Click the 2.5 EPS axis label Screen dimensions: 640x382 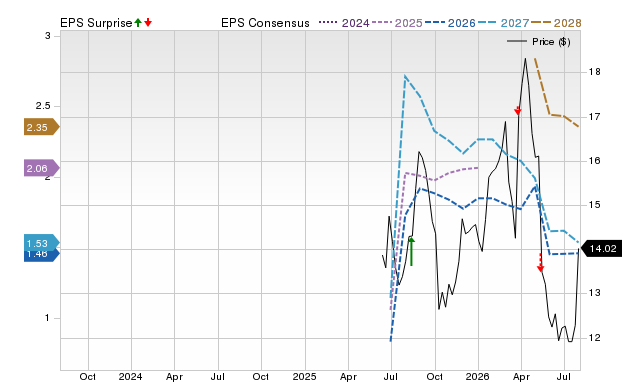tap(43, 106)
